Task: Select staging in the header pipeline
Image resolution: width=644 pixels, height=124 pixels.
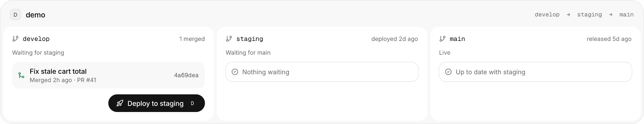Action: point(590,15)
